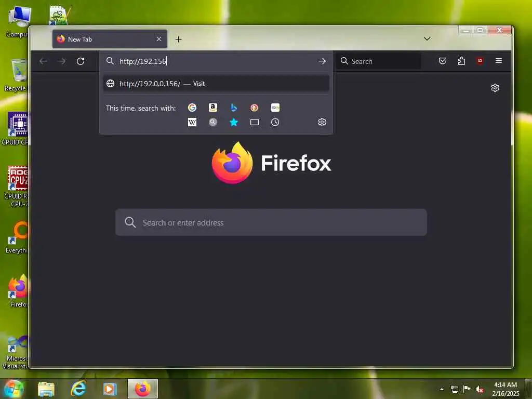Image resolution: width=532 pixels, height=399 pixels.
Task: Visit the http://192.0.0.156/ suggestion
Action: pyautogui.click(x=216, y=84)
